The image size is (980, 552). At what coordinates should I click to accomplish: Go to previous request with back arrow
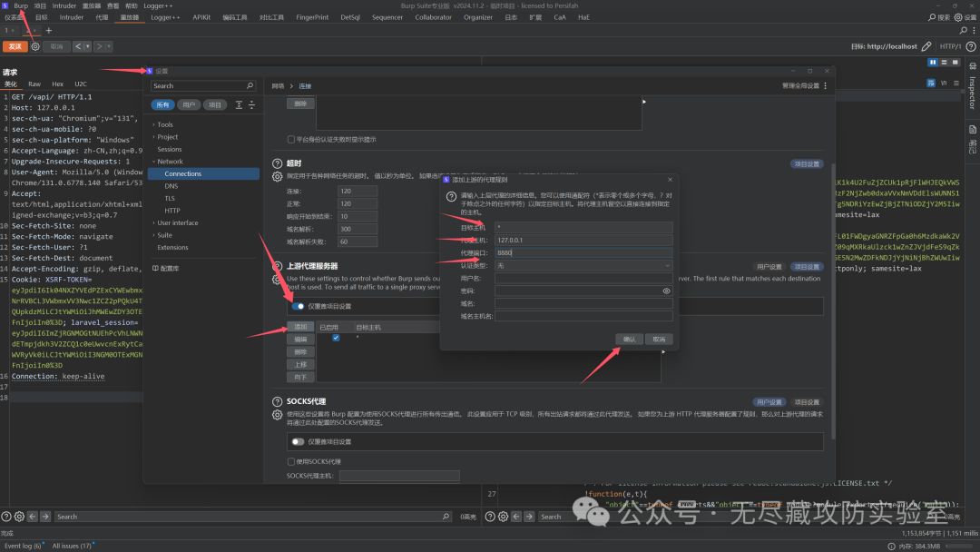tap(78, 46)
